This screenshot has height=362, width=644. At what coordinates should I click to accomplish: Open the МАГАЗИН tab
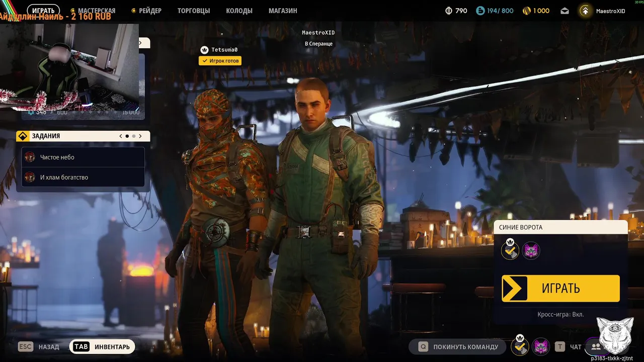pyautogui.click(x=283, y=11)
